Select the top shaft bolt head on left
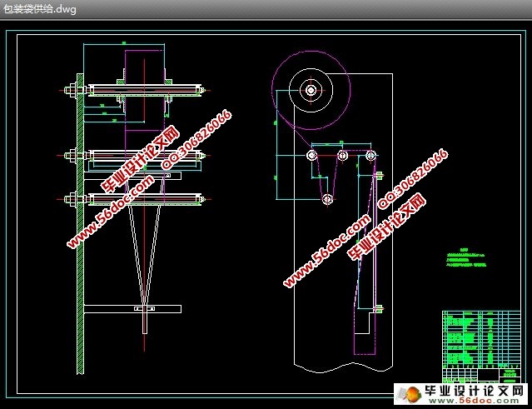 coord(72,88)
